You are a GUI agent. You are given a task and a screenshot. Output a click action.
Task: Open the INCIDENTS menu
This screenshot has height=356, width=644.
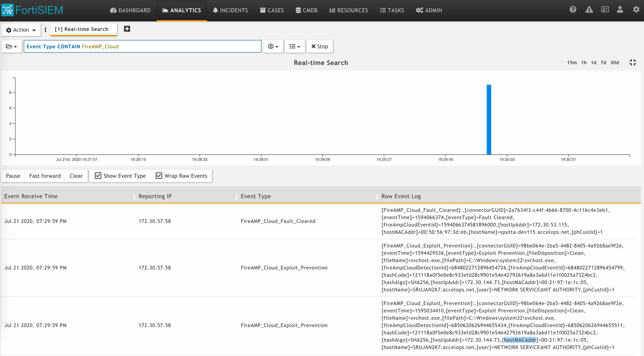(x=230, y=10)
